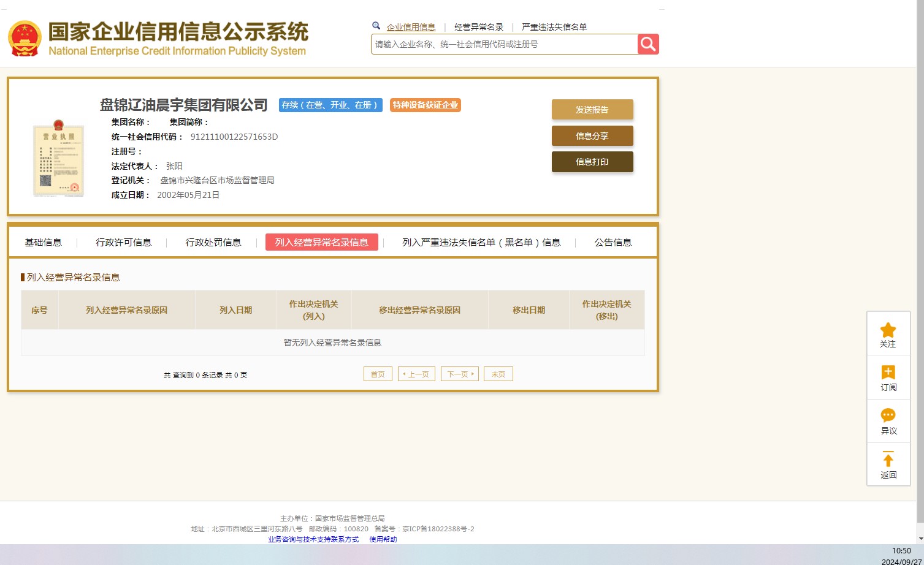Viewport: 924px width, 565px height.
Task: Click the credit code 91211100122571653D
Action: point(234,137)
